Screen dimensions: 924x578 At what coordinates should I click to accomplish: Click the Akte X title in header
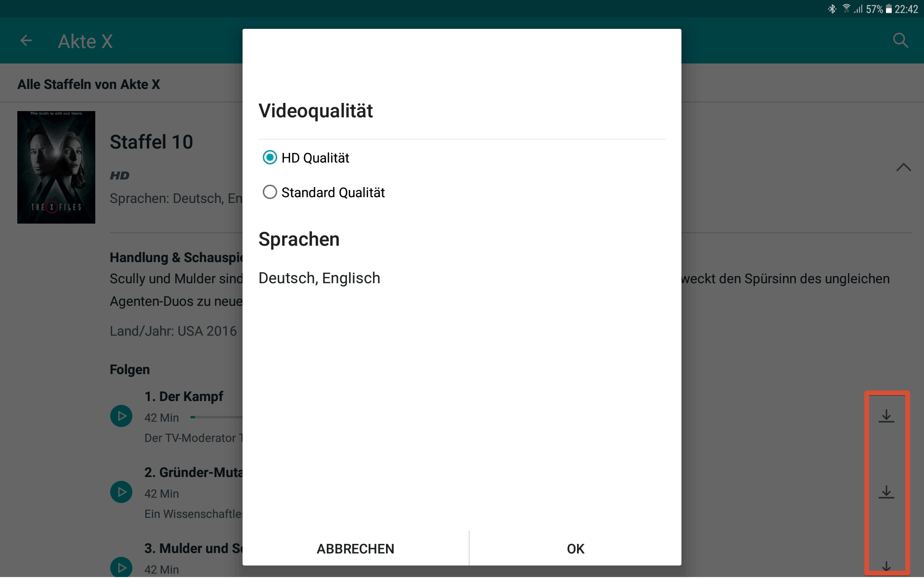coord(85,41)
